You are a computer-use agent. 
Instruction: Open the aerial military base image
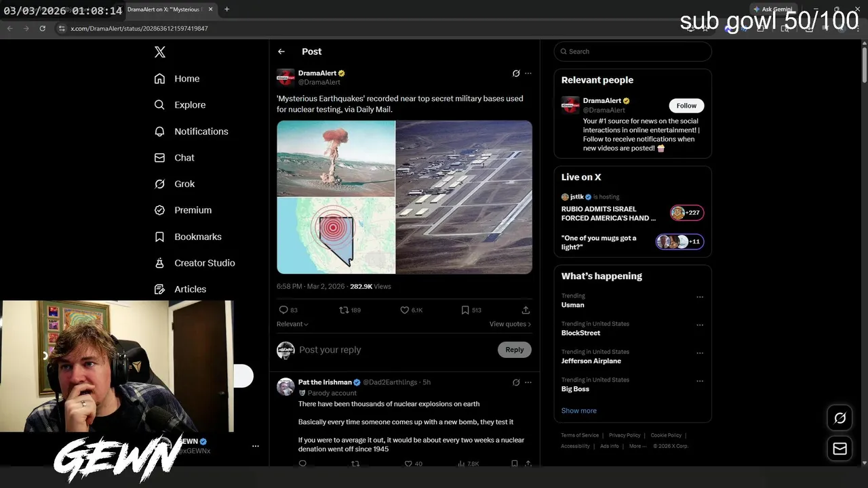464,197
